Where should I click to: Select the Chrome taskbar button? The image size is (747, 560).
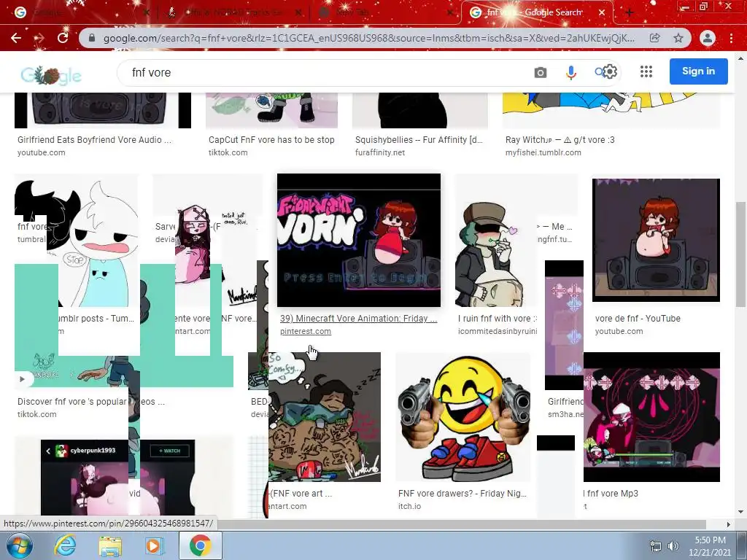(x=200, y=545)
